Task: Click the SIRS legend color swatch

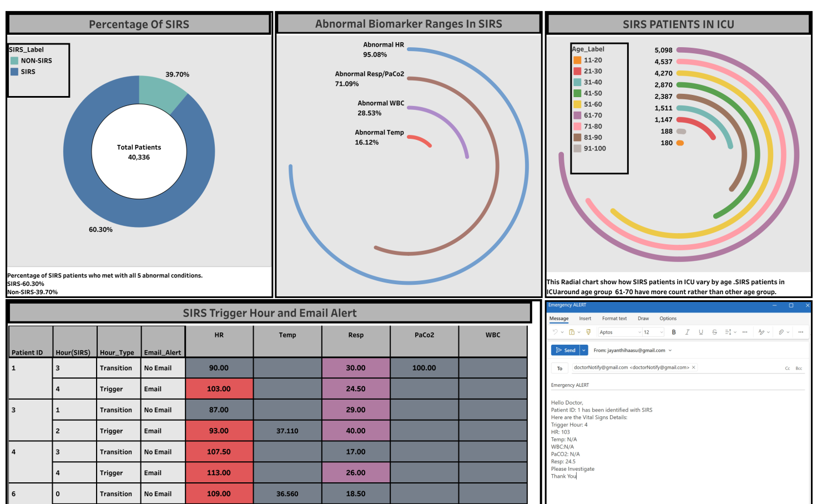Action: click(14, 72)
